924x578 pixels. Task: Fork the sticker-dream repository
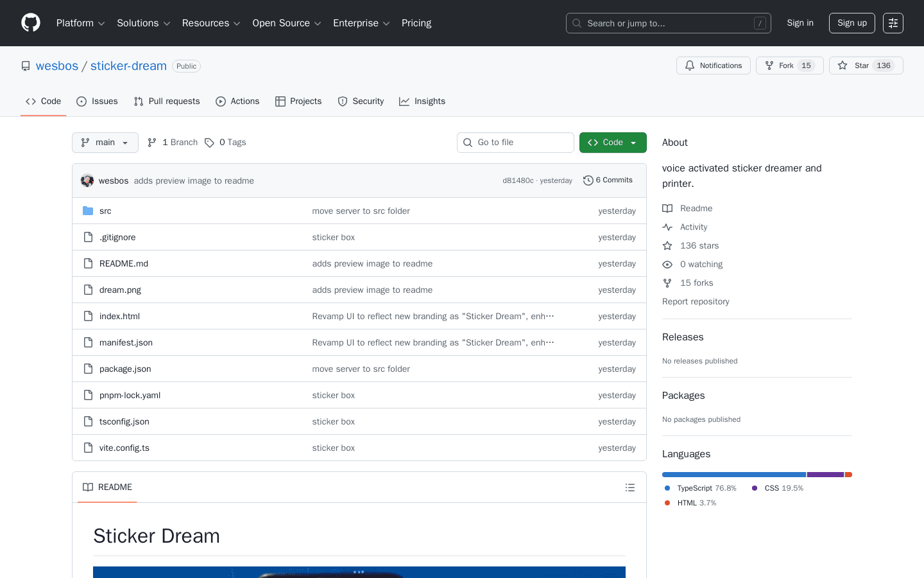(790, 66)
